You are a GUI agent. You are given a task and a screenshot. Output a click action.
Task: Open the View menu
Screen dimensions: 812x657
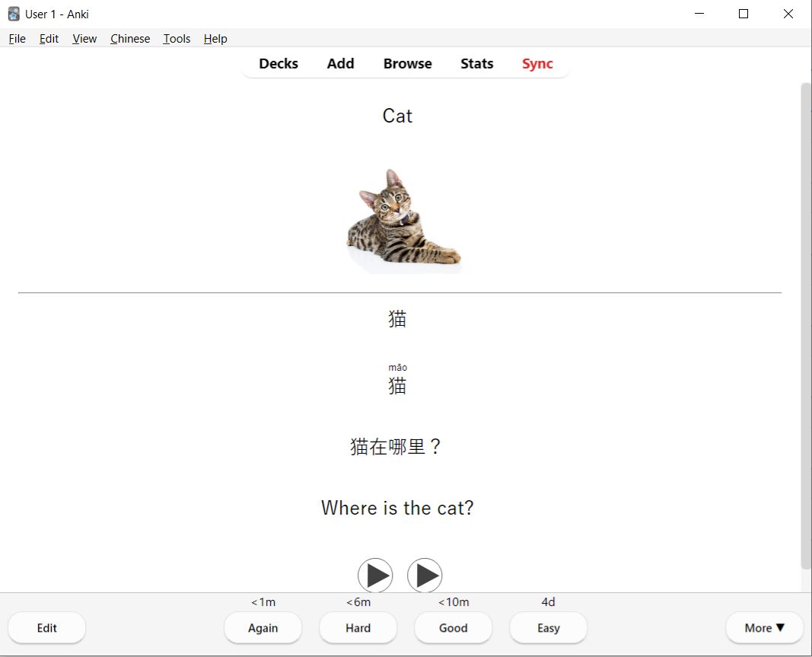(x=84, y=39)
